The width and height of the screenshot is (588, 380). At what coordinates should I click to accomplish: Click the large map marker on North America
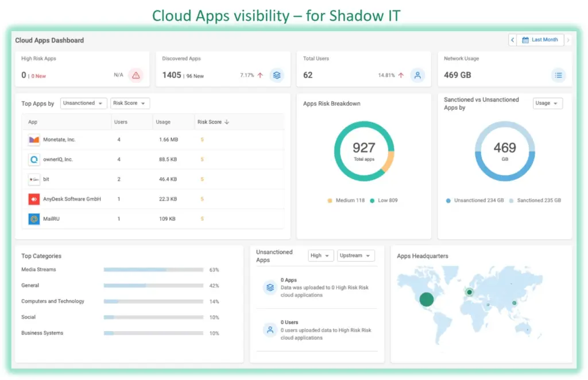pyautogui.click(x=426, y=299)
